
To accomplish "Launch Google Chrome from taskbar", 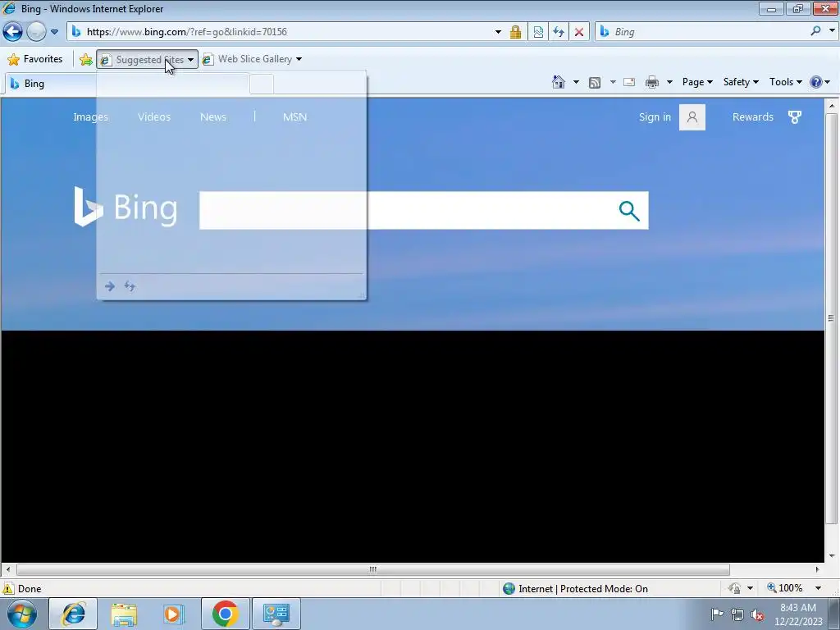I will (225, 614).
